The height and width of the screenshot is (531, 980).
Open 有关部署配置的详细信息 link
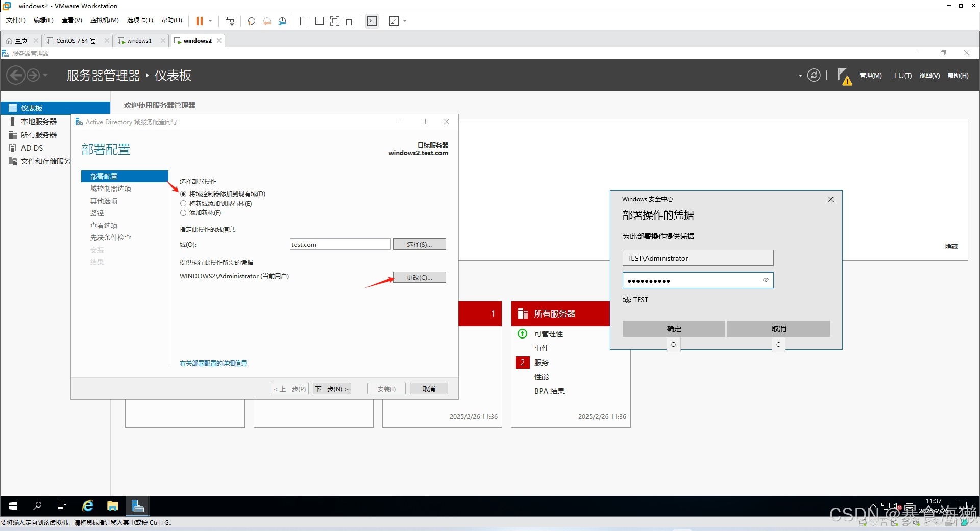[x=213, y=364]
